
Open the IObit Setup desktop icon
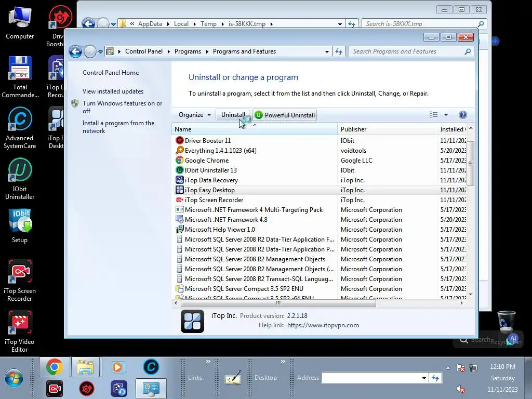20,226
